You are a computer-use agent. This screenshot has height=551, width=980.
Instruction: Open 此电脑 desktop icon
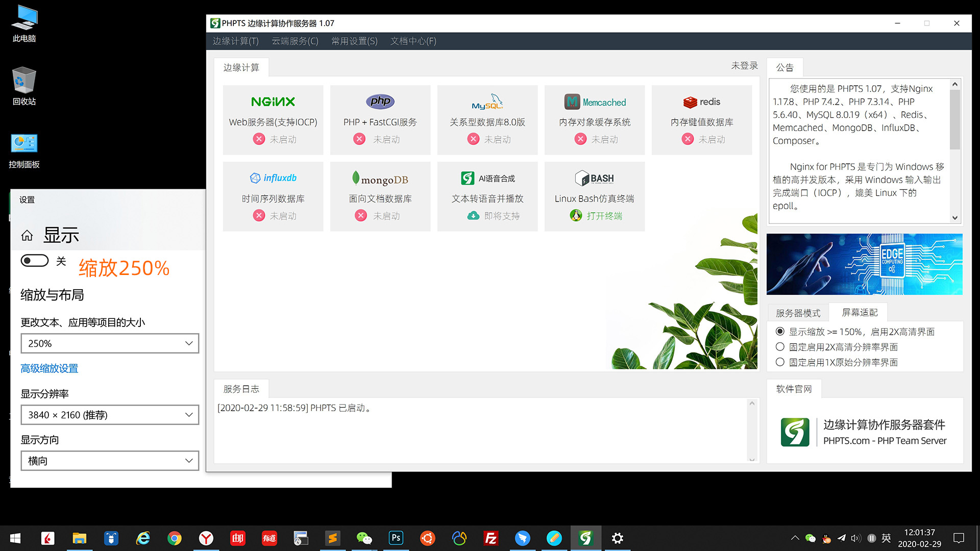tap(24, 24)
